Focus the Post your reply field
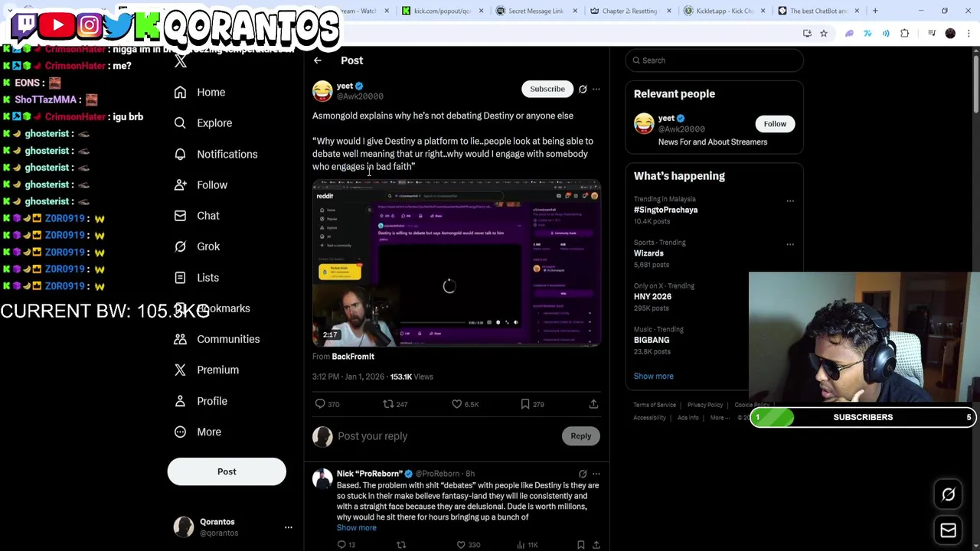980x551 pixels. click(448, 436)
